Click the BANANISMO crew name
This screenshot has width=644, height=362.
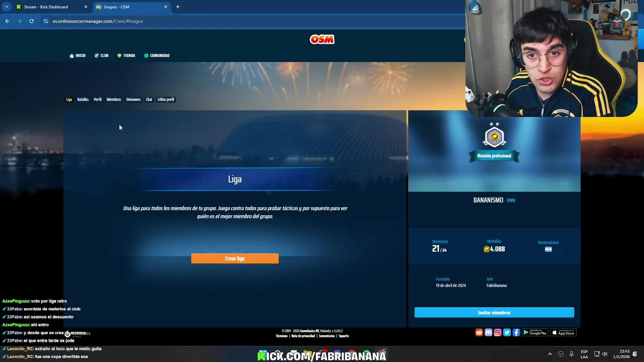click(488, 200)
